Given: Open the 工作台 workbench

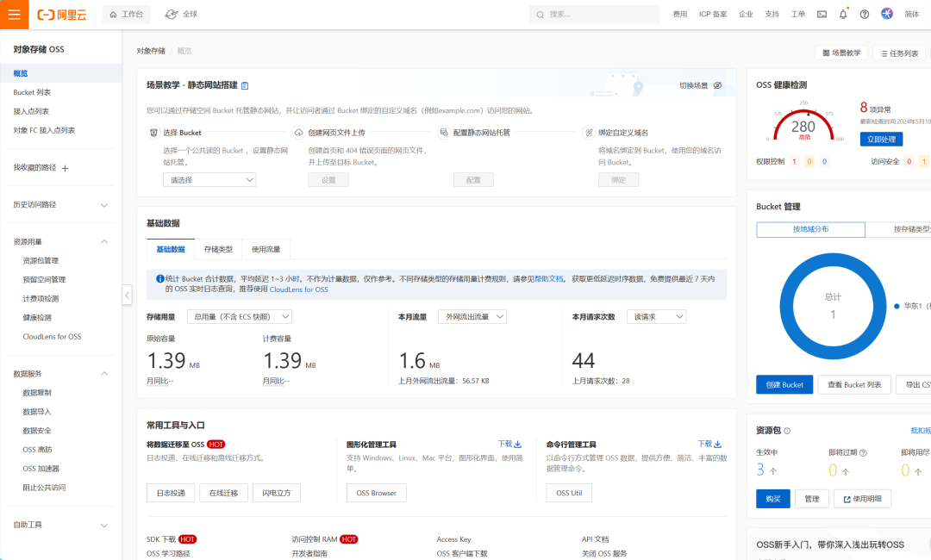Looking at the screenshot, I should click(x=126, y=14).
